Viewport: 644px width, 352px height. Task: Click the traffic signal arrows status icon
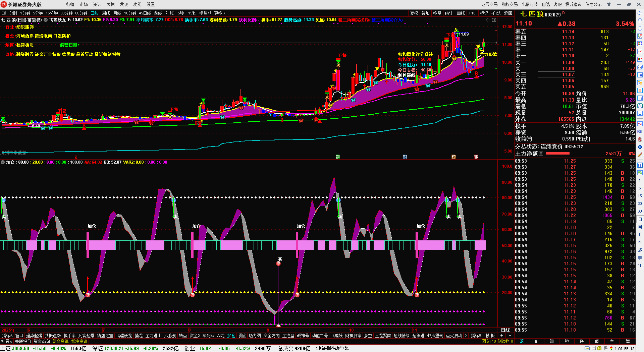tap(611, 349)
